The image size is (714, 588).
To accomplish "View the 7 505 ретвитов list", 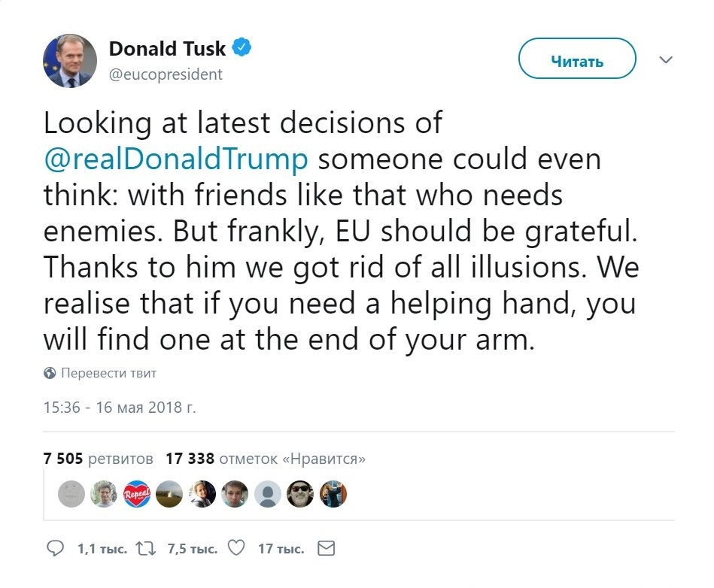I will coord(99,458).
